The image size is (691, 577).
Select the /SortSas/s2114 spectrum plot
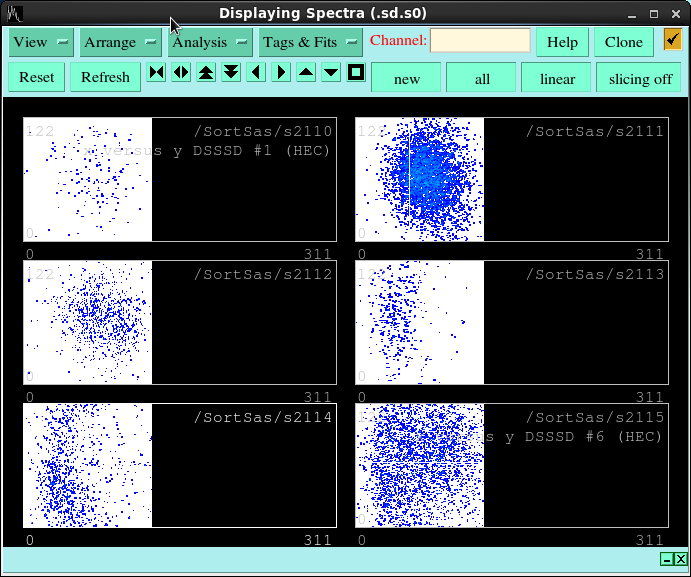coord(180,465)
